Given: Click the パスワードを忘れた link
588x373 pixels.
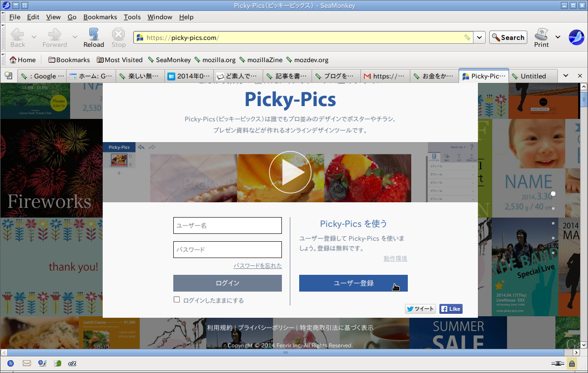Looking at the screenshot, I should click(258, 265).
